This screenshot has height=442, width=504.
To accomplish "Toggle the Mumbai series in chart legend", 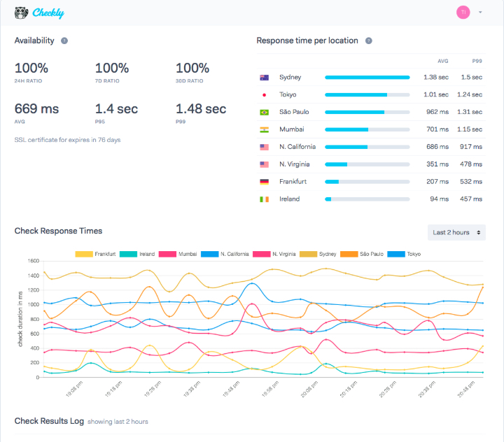I will [178, 254].
